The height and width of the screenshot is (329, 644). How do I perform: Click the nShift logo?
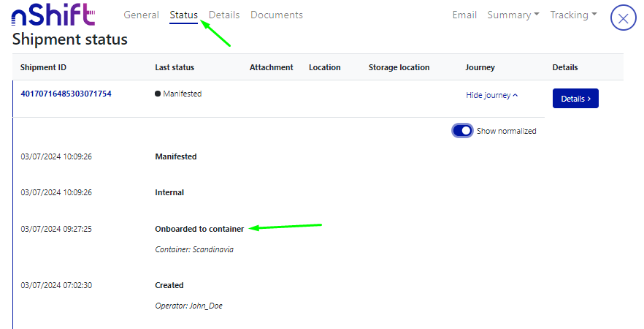53,16
